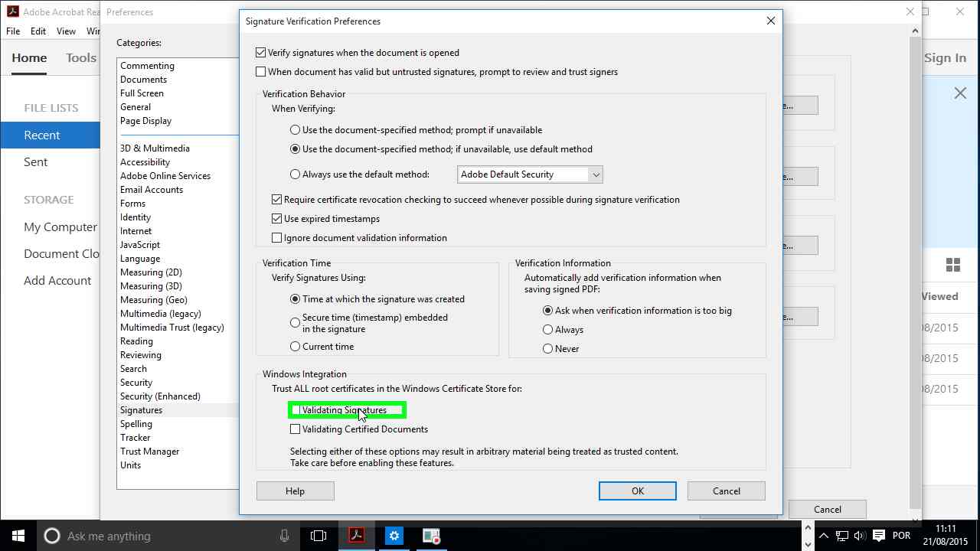The image size is (980, 551).
Task: Select Email Accounts category
Action: pos(152,190)
